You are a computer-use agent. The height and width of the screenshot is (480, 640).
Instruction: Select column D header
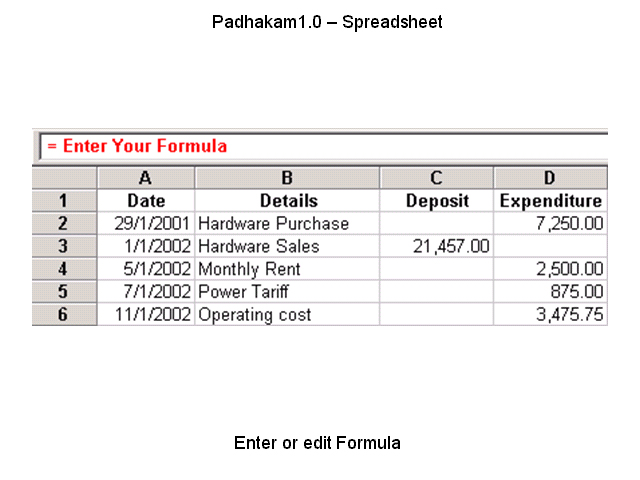pos(550,178)
